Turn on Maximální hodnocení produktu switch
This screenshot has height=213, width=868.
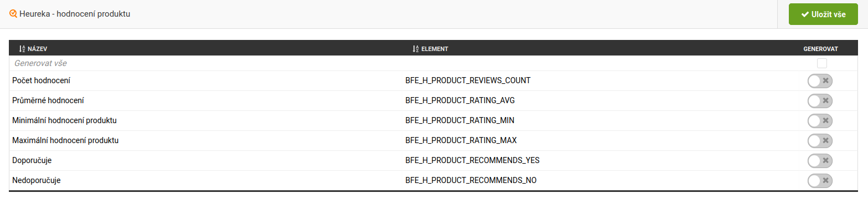820,141
